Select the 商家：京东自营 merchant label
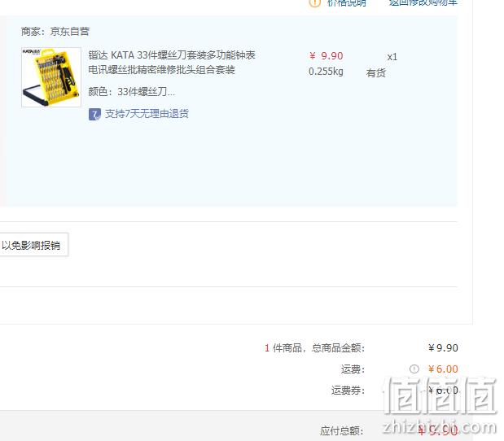Viewport: 504px width, 441px height. [x=55, y=32]
